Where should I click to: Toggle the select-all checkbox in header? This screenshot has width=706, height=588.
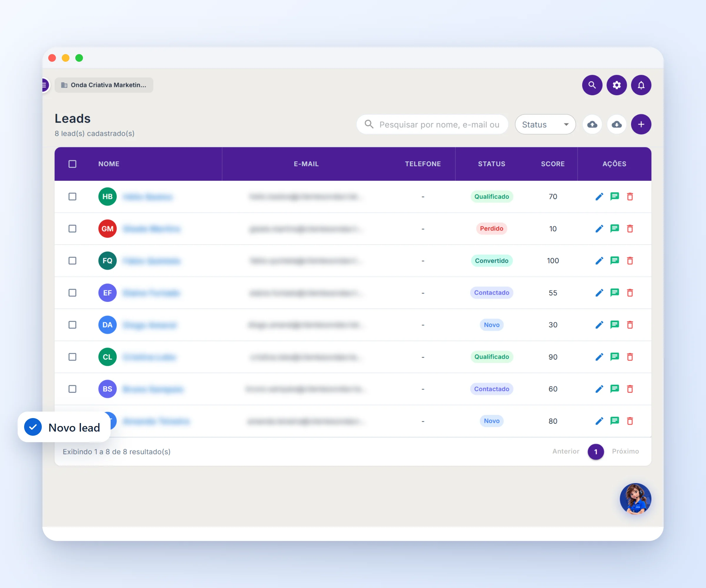[x=72, y=164]
